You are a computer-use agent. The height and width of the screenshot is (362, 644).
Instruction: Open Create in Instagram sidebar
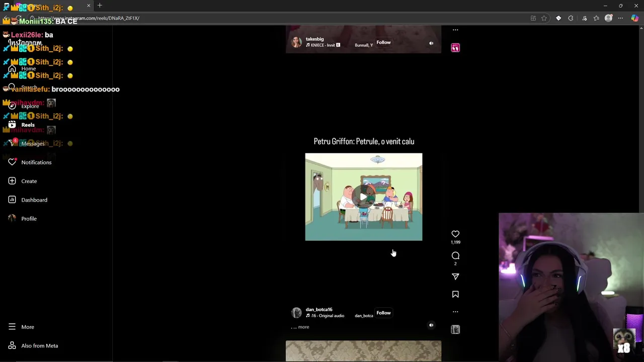[30, 181]
